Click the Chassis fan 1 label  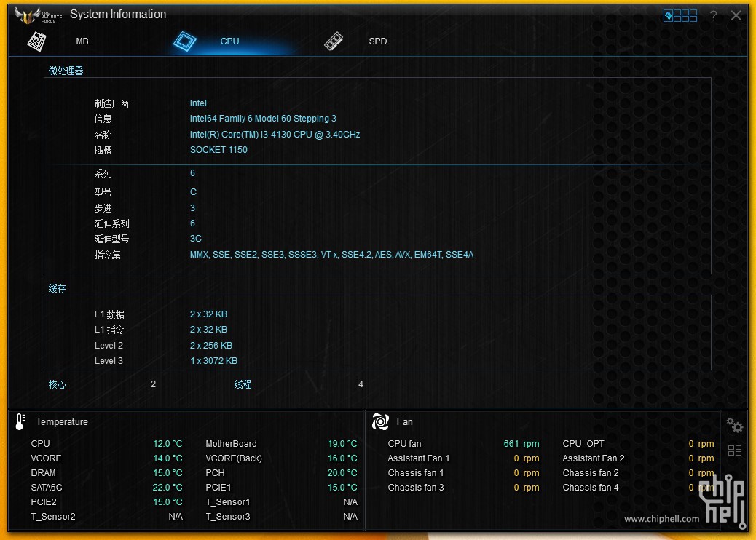416,472
